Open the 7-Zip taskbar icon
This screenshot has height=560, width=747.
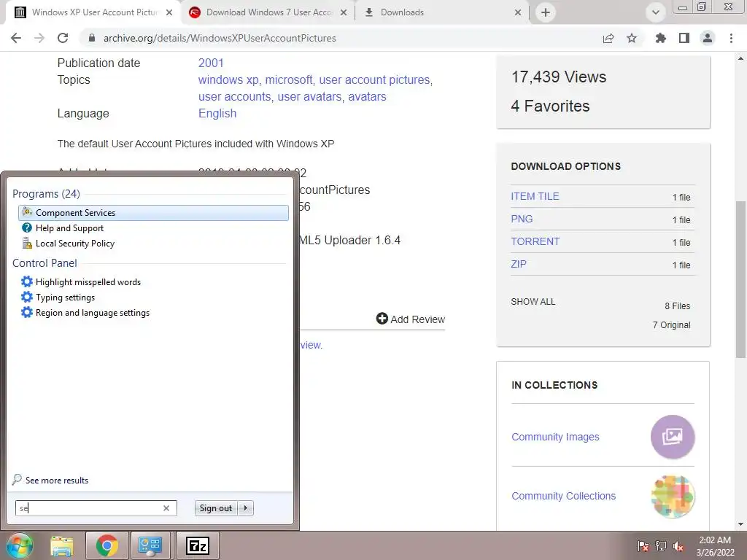click(x=197, y=545)
